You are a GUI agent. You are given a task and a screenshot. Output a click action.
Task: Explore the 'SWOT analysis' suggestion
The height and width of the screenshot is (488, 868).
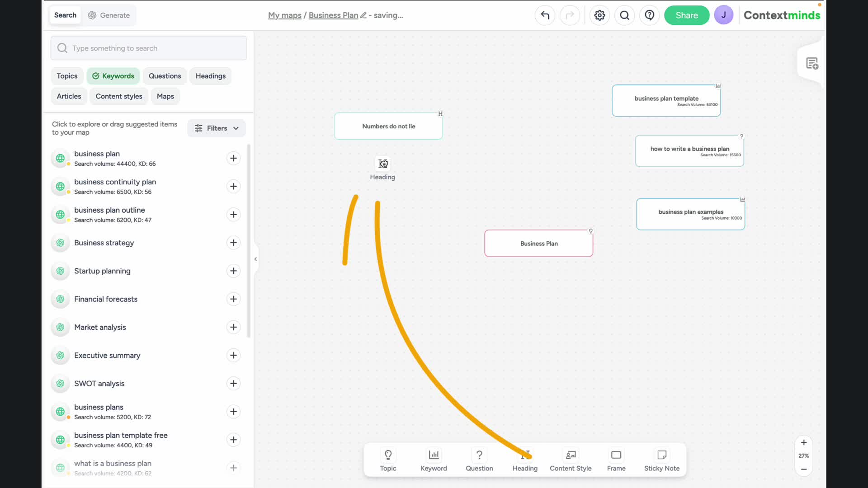pyautogui.click(x=99, y=384)
